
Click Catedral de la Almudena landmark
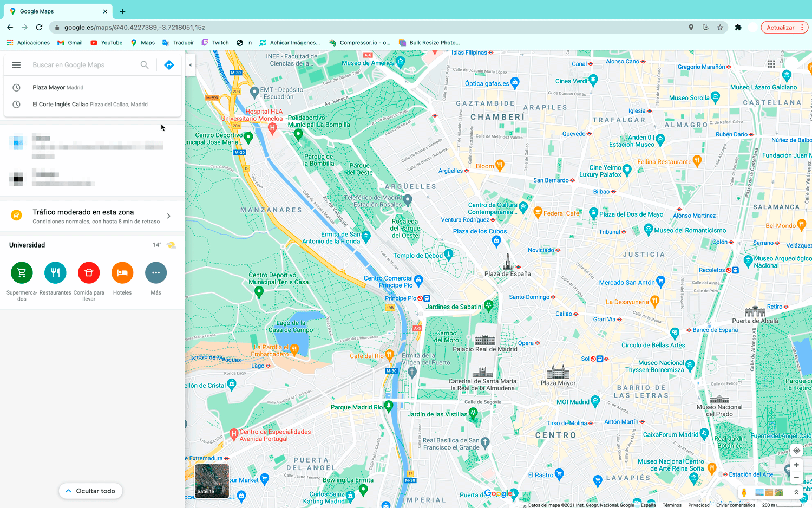tap(482, 379)
